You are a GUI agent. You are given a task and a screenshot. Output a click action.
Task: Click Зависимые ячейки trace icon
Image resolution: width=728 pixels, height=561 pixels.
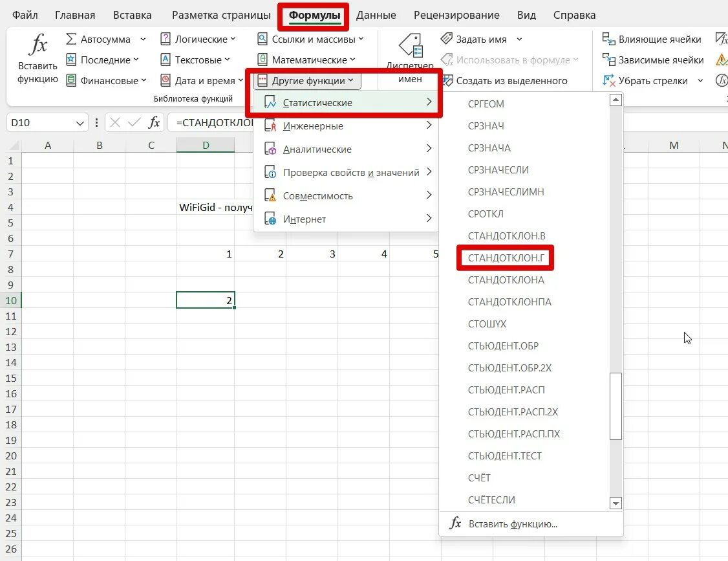pyautogui.click(x=608, y=60)
